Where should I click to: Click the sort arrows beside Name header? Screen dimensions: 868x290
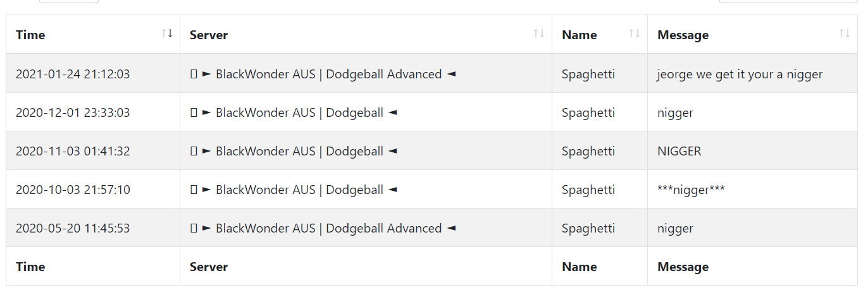tap(635, 33)
